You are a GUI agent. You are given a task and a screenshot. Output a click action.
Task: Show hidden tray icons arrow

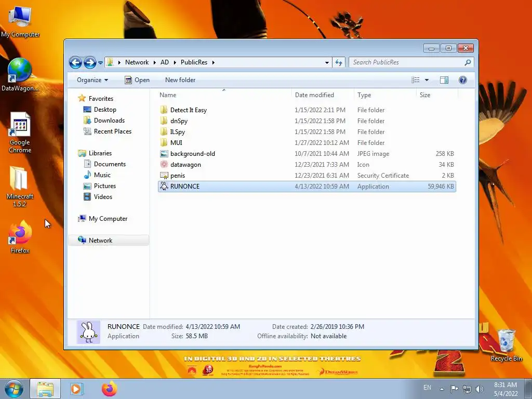(442, 389)
